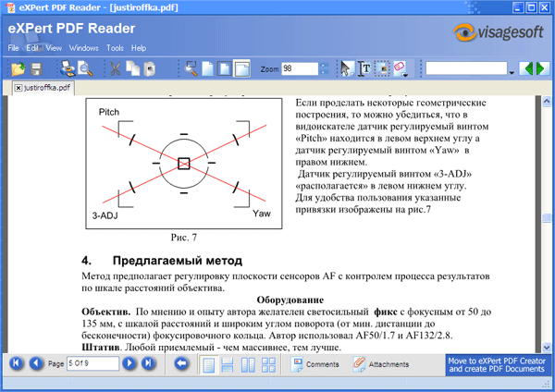Click the bold word 'Штатив'
555x392 pixels.
tap(101, 348)
